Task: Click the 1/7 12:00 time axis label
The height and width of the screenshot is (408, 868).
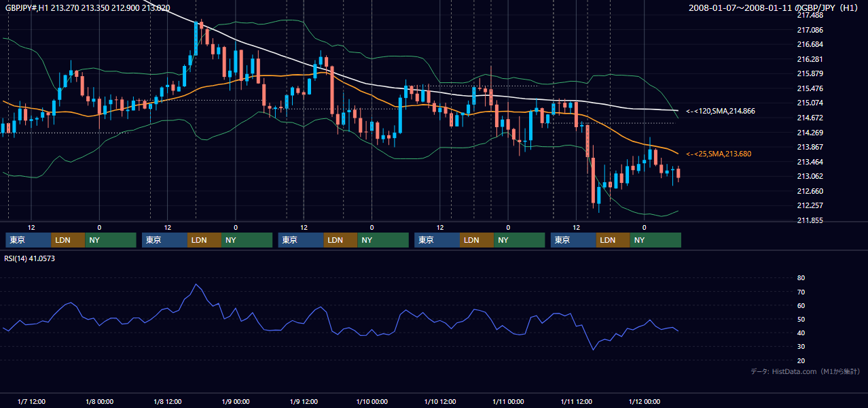Action: coord(31,402)
